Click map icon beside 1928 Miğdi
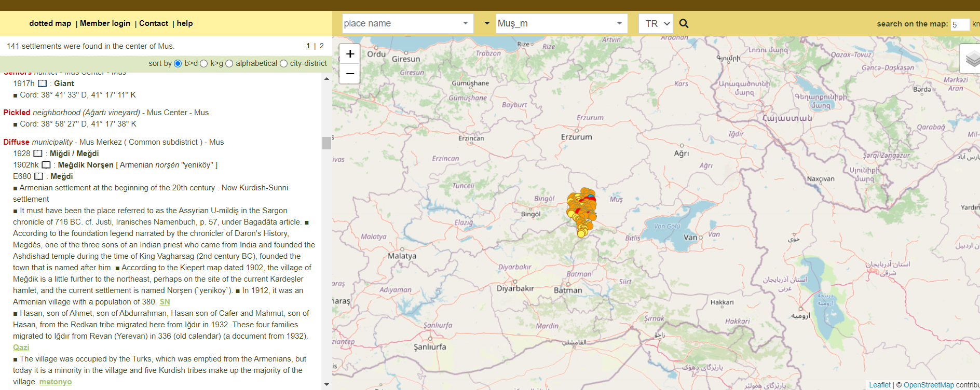The height and width of the screenshot is (390, 980). tap(38, 154)
